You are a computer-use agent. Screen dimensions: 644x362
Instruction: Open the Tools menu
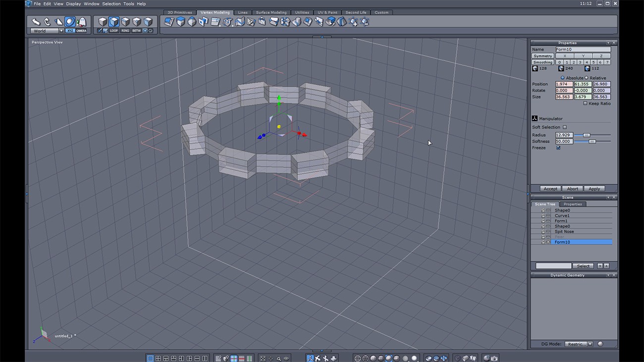[x=129, y=3]
